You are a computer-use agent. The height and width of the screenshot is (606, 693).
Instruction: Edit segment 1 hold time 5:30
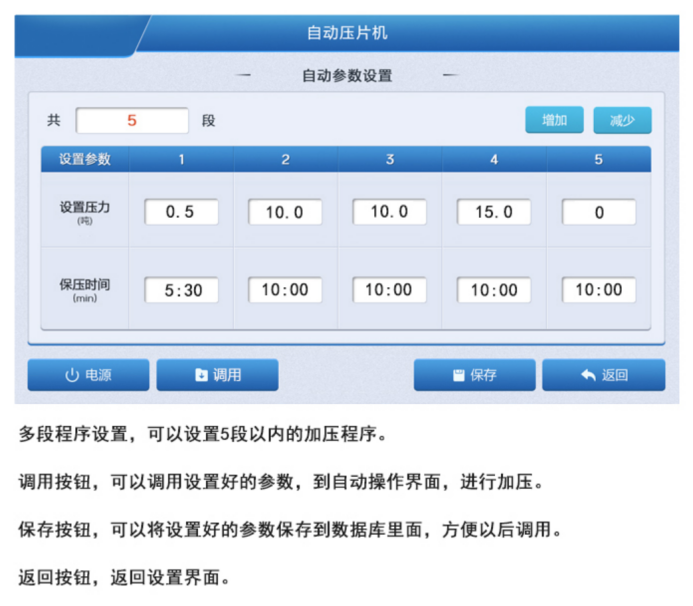(181, 290)
